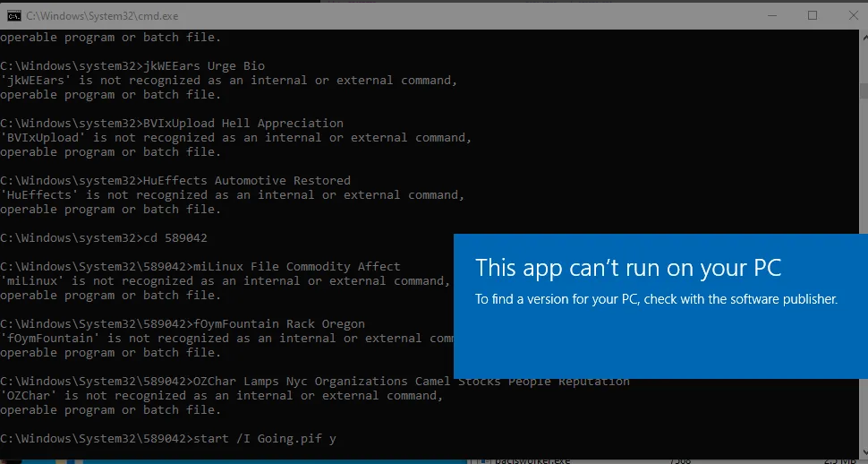Click the 'jkWEEars' is not recognized error line
This screenshot has width=868, height=464.
228,81
